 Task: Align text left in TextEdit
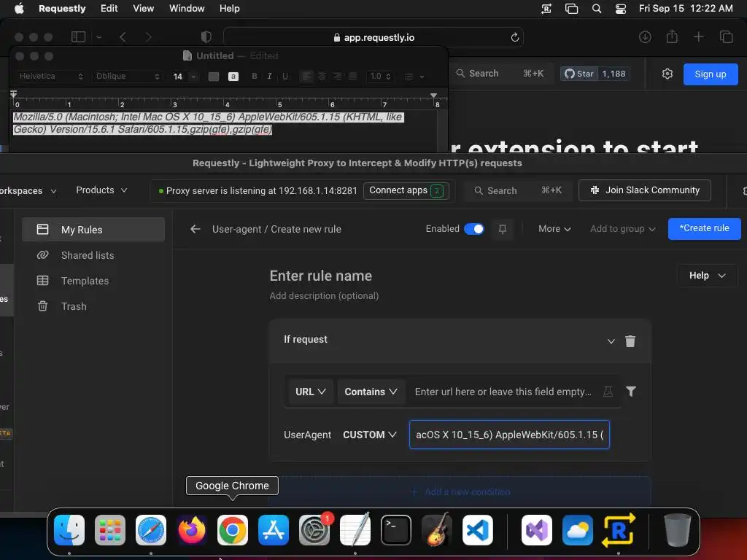click(306, 76)
